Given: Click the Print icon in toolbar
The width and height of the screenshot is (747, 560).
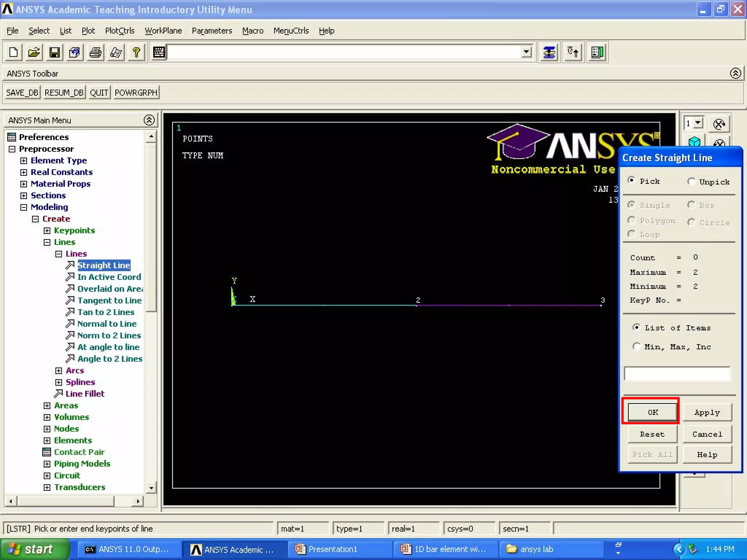Looking at the screenshot, I should (96, 52).
